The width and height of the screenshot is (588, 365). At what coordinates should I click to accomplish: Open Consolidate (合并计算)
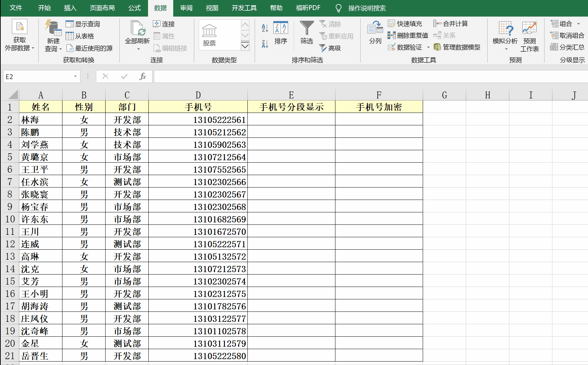click(451, 23)
